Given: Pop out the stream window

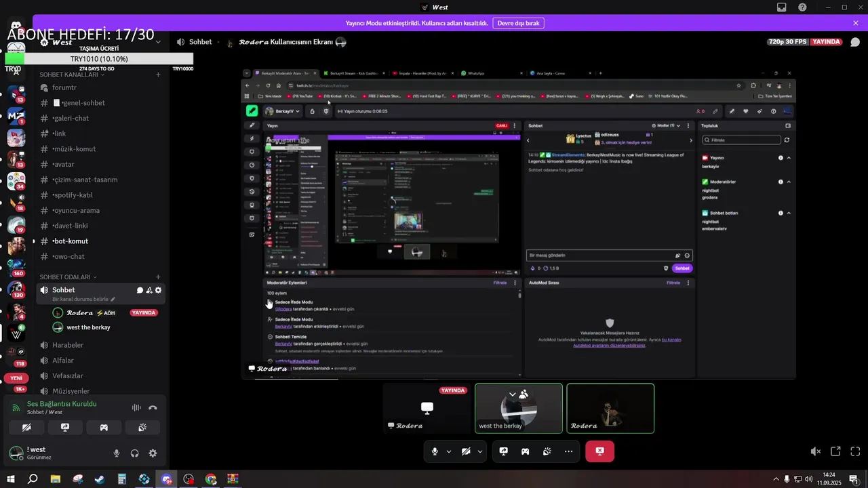Looking at the screenshot, I should coord(835,451).
